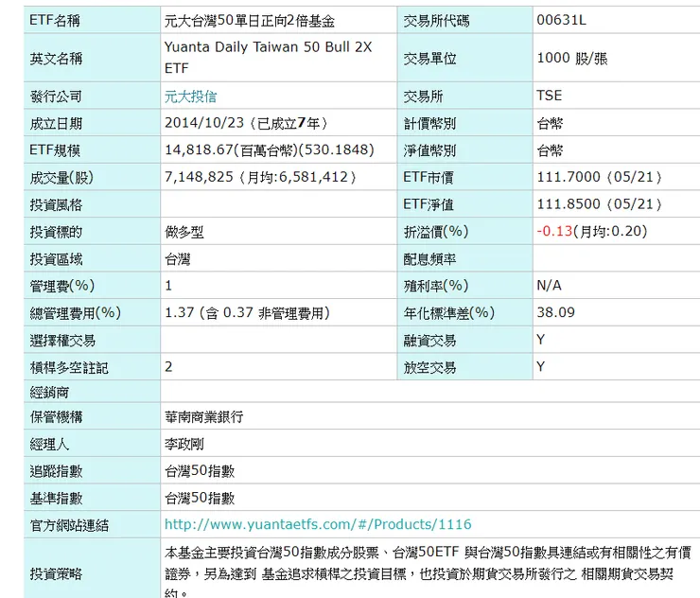Screen dimensions: 700x598
Task: Click the leverage flag value 2
Action: point(168,367)
